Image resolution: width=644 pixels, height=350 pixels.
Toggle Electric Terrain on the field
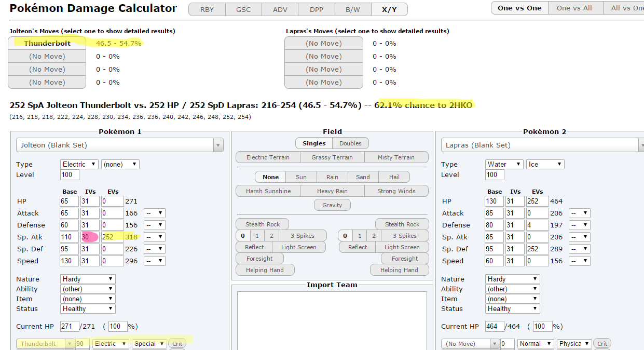coord(268,157)
